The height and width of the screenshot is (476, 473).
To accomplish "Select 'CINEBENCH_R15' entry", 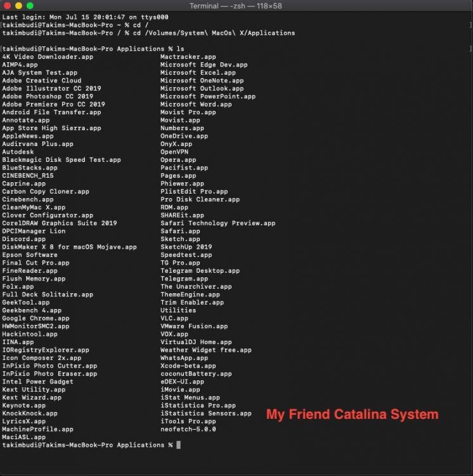I will (28, 175).
